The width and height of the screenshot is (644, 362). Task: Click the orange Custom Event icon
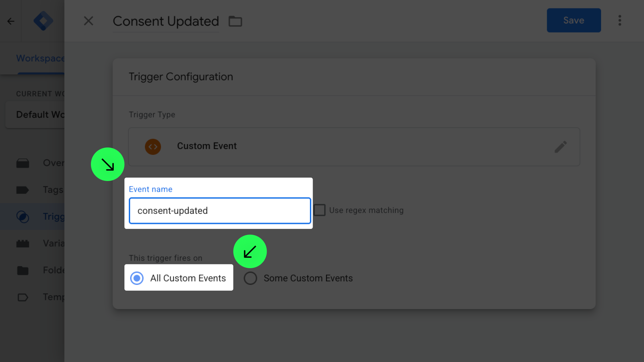tap(153, 147)
